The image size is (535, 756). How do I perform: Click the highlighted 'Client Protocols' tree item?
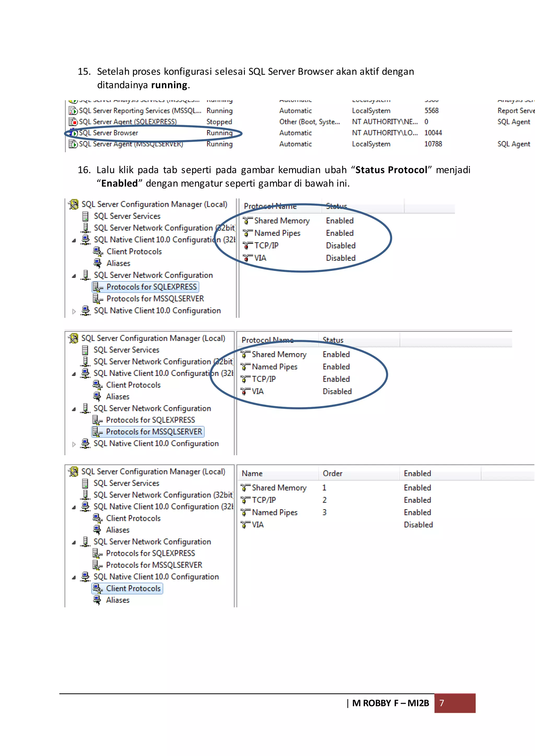click(127, 588)
